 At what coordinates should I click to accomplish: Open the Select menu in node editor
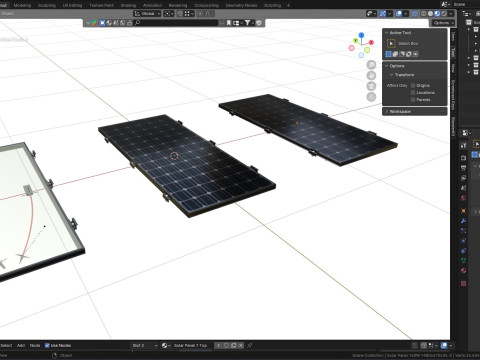click(6, 345)
